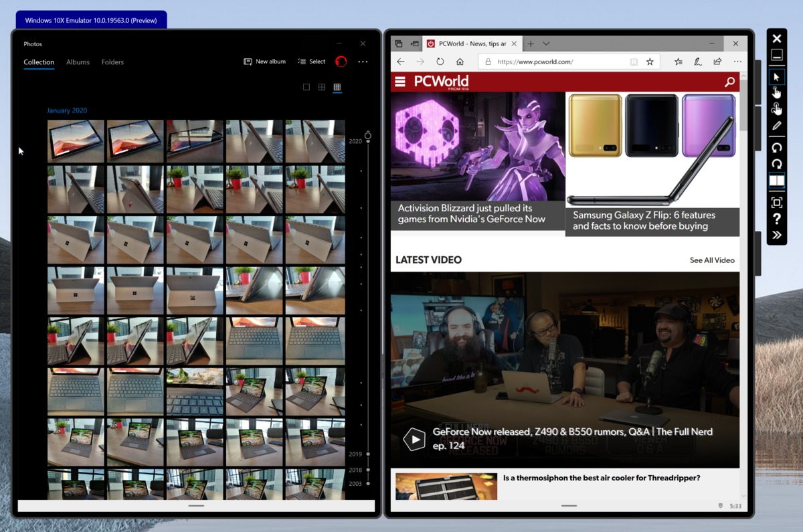Play the Full Nerd ep. 124 video
This screenshot has height=532, width=803.
414,439
